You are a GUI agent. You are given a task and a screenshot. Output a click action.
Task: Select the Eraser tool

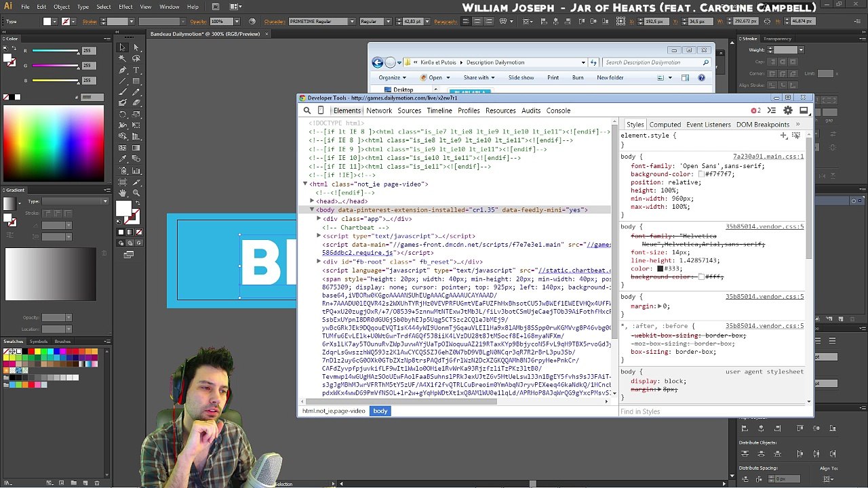(x=136, y=102)
